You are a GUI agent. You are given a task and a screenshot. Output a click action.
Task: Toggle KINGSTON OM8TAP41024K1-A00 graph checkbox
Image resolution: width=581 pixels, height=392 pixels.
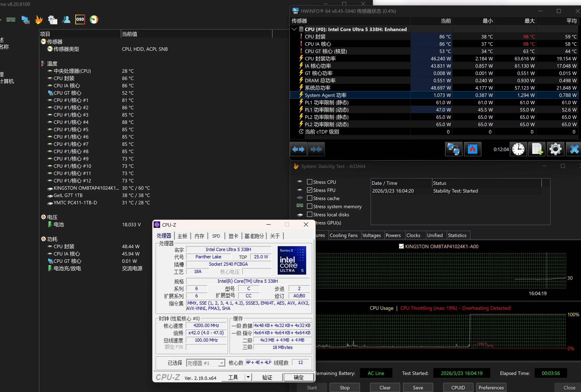point(401,246)
